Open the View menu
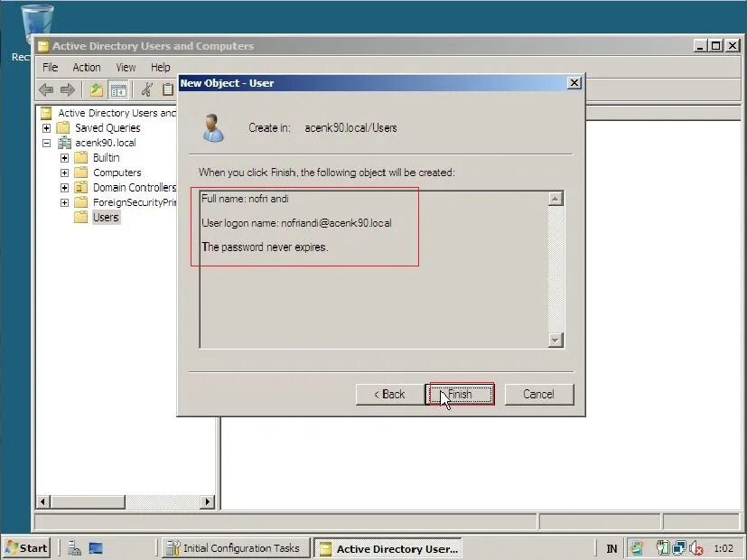747x560 pixels. (126, 67)
